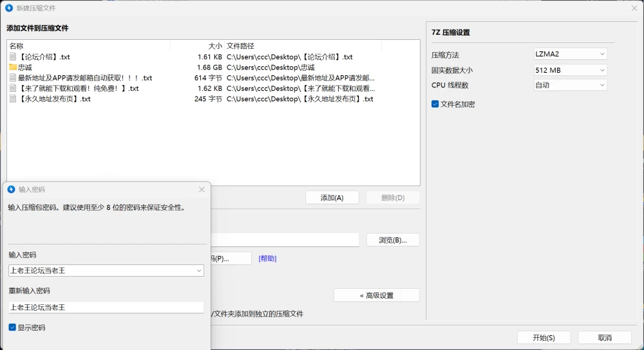The image size is (644, 350).
Task: Click the file icon beside 【论坛介绍】.txt
Action: coord(13,57)
